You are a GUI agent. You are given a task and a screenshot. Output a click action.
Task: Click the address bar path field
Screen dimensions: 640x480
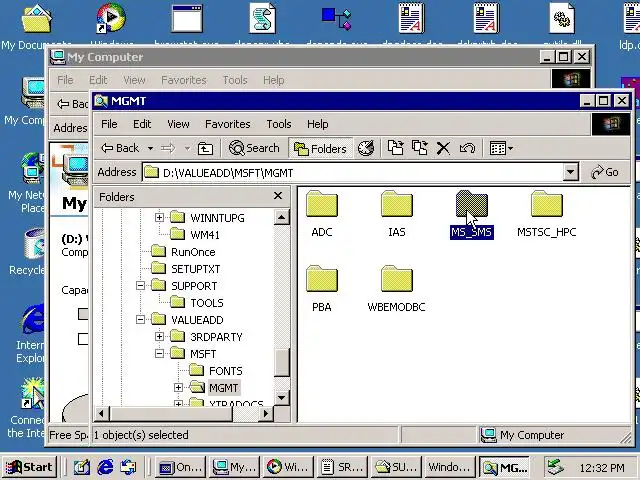click(x=353, y=173)
